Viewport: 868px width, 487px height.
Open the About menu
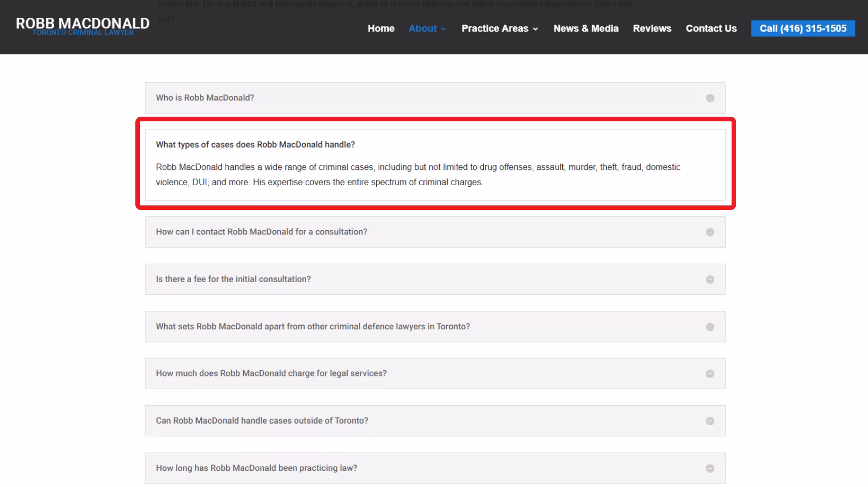(x=422, y=28)
